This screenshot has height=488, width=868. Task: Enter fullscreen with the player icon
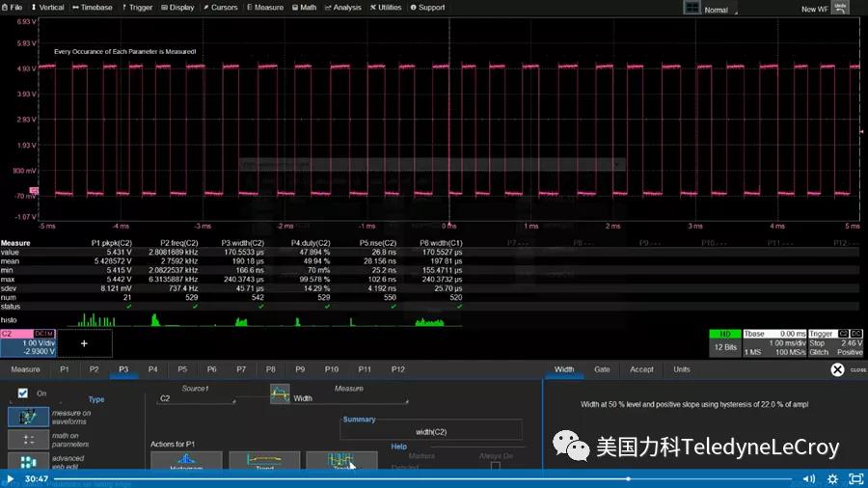coord(854,478)
